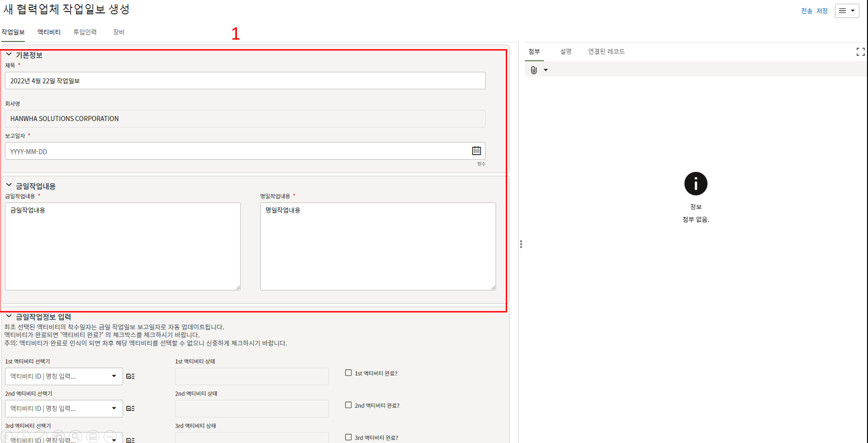This screenshot has height=443, width=868.
Task: Click the three-dot panel splitter handle
Action: (521, 244)
